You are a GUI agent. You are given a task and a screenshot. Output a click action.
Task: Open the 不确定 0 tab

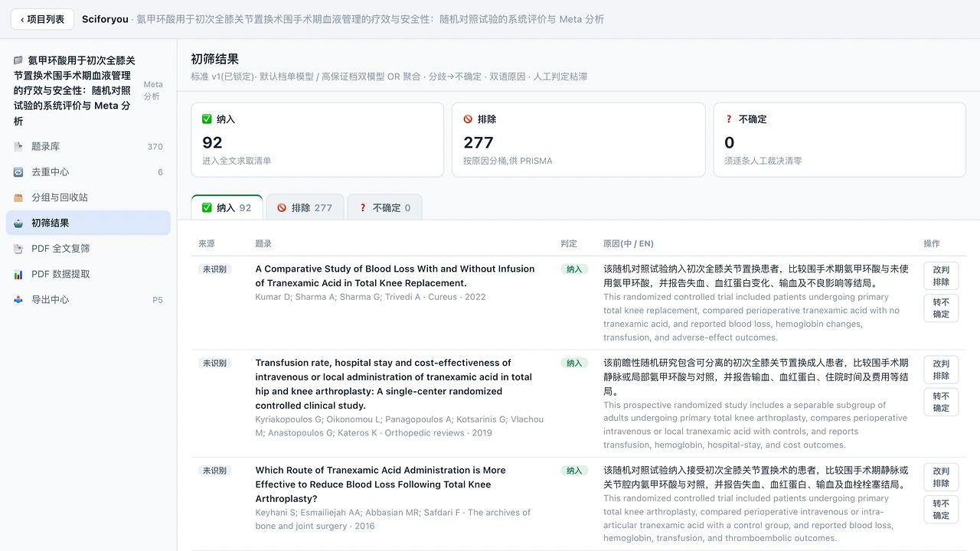[x=384, y=207]
